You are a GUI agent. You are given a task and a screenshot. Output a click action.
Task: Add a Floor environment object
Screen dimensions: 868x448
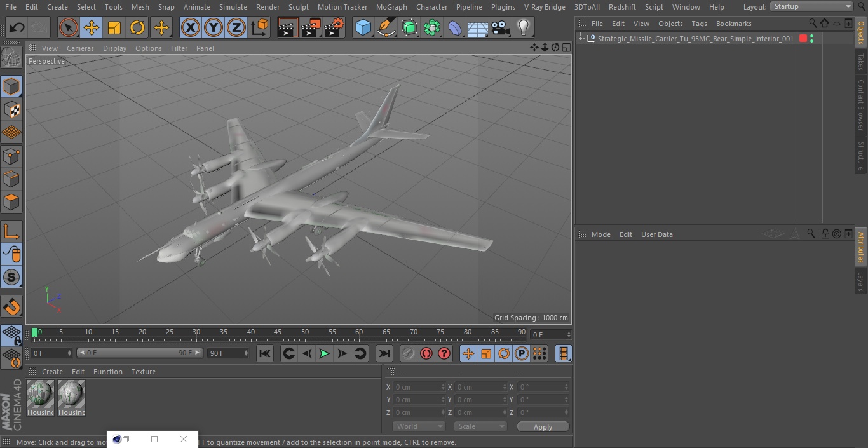478,27
